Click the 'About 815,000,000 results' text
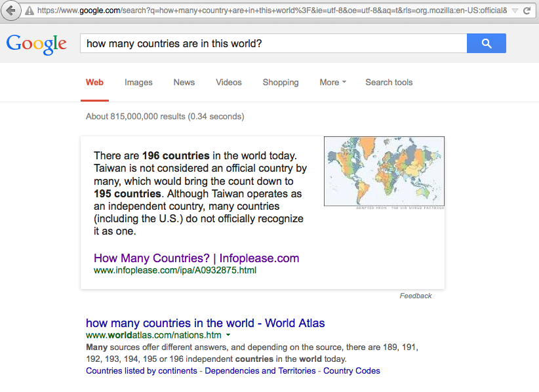 pyautogui.click(x=165, y=117)
